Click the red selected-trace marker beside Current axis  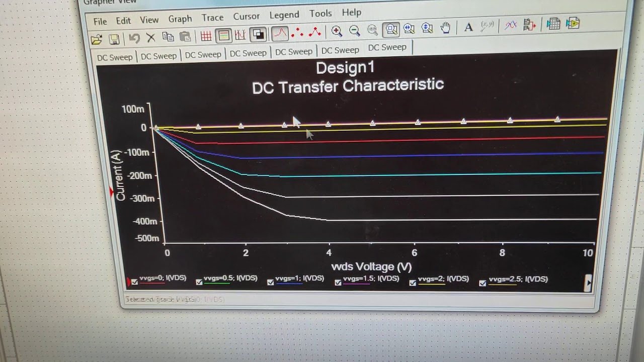(112, 192)
